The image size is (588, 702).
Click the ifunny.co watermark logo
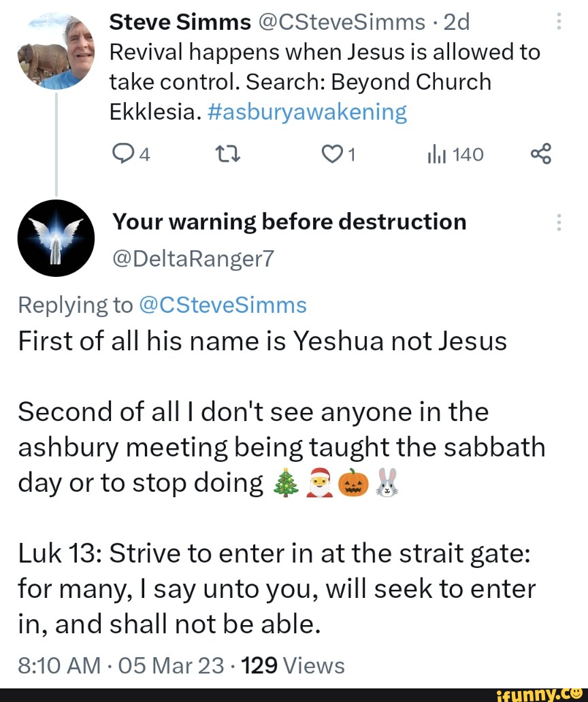(536, 694)
